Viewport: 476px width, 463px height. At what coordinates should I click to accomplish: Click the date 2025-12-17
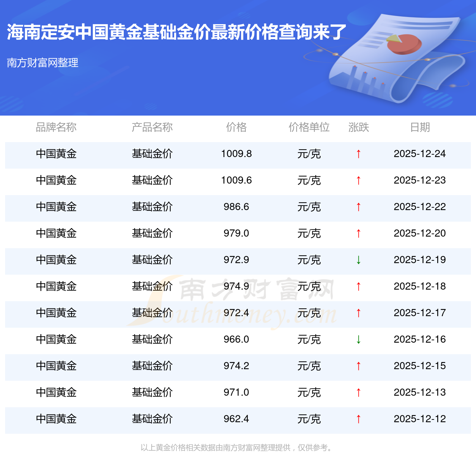[420, 313]
